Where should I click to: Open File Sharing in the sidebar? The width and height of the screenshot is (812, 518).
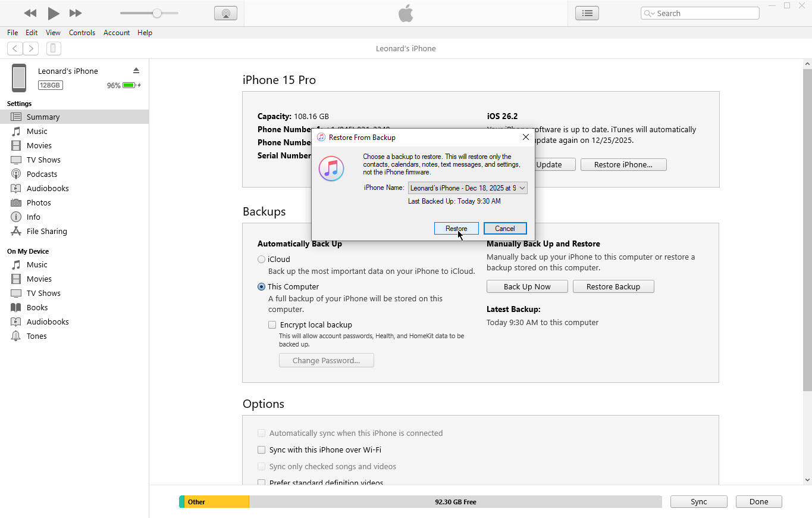click(46, 231)
